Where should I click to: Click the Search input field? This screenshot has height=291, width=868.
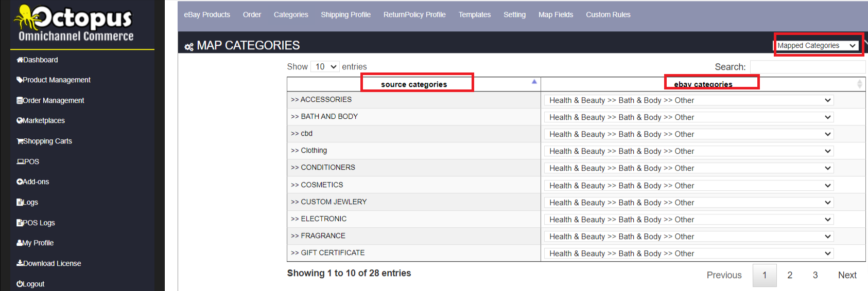click(808, 67)
